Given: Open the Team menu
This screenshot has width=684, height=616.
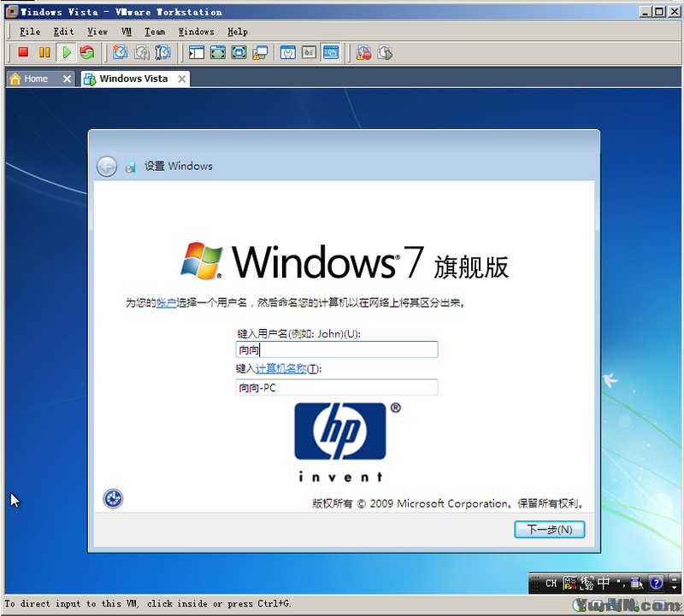Looking at the screenshot, I should tap(155, 32).
